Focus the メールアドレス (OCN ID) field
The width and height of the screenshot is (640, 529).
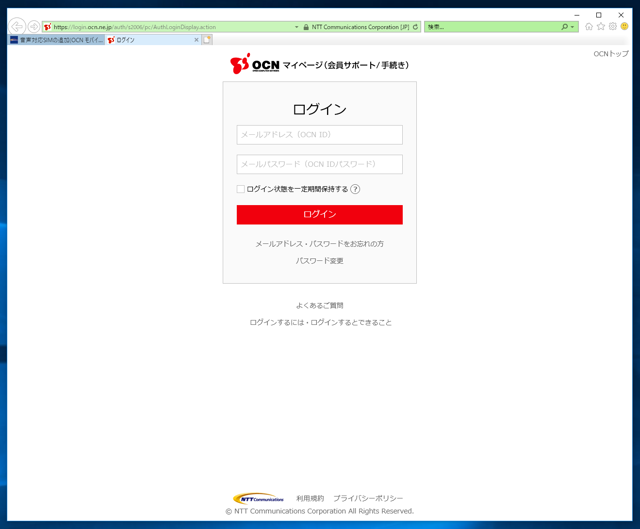(320, 135)
